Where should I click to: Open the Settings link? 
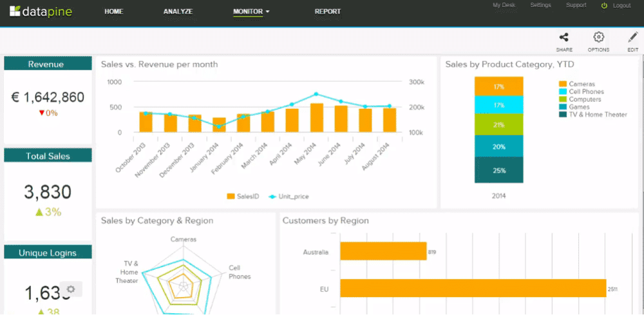point(540,5)
